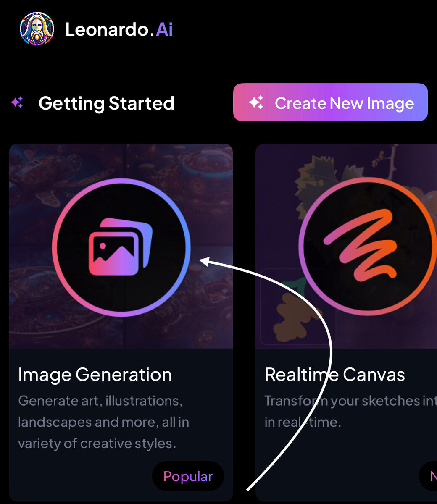Select the Realtime Canvas grape leaf thumbnail

[346, 246]
